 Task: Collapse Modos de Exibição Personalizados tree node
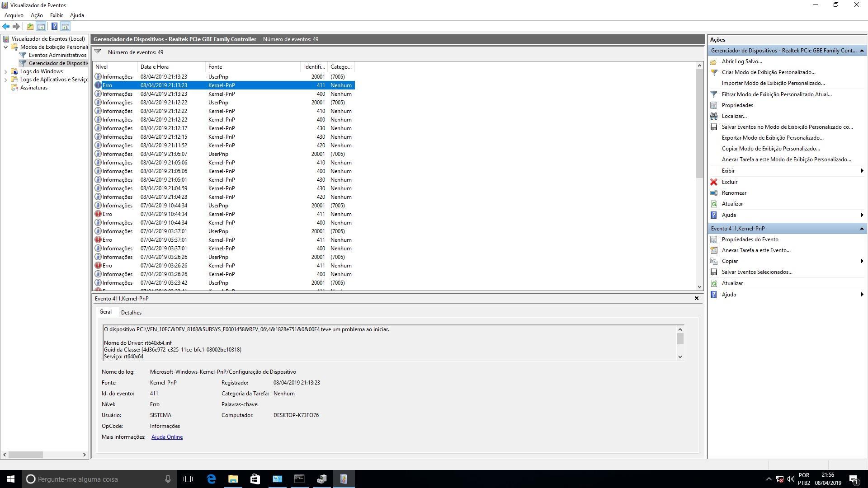[5, 47]
